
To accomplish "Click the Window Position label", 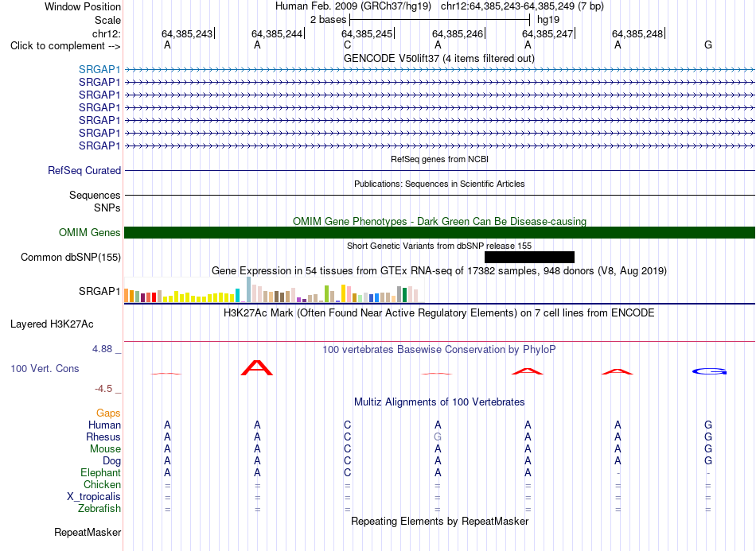I will click(x=83, y=6).
